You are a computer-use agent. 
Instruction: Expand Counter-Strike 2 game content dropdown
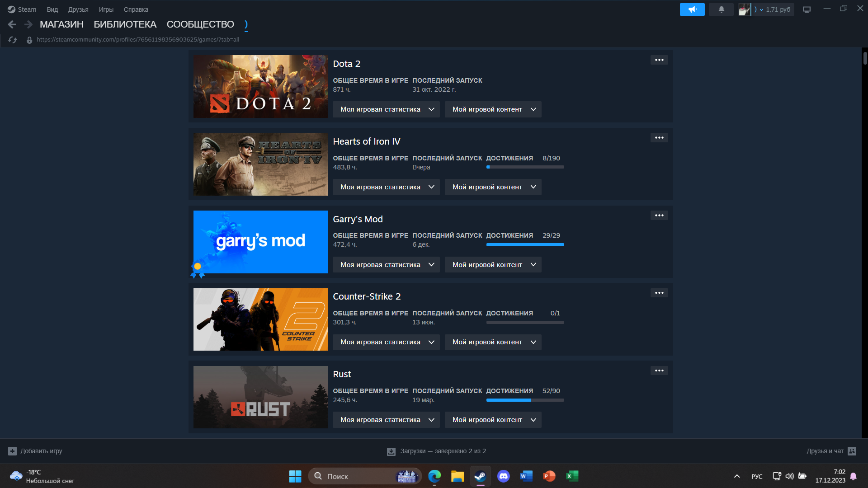(493, 342)
